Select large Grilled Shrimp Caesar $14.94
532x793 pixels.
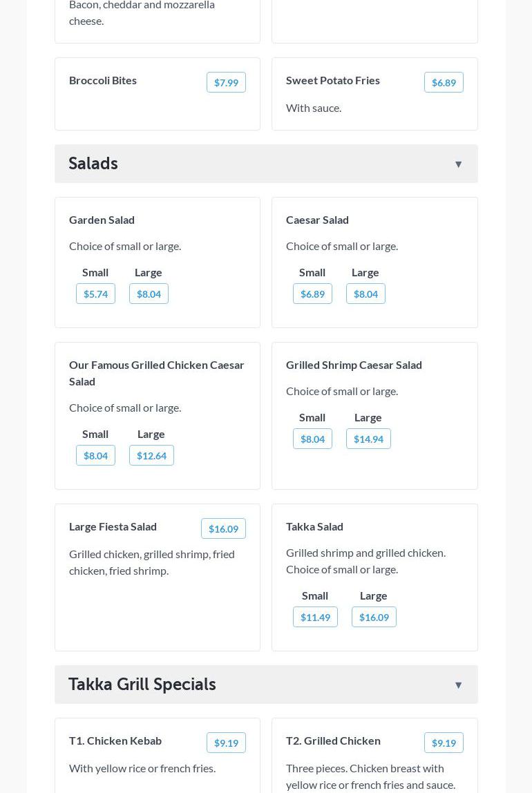[x=368, y=439]
